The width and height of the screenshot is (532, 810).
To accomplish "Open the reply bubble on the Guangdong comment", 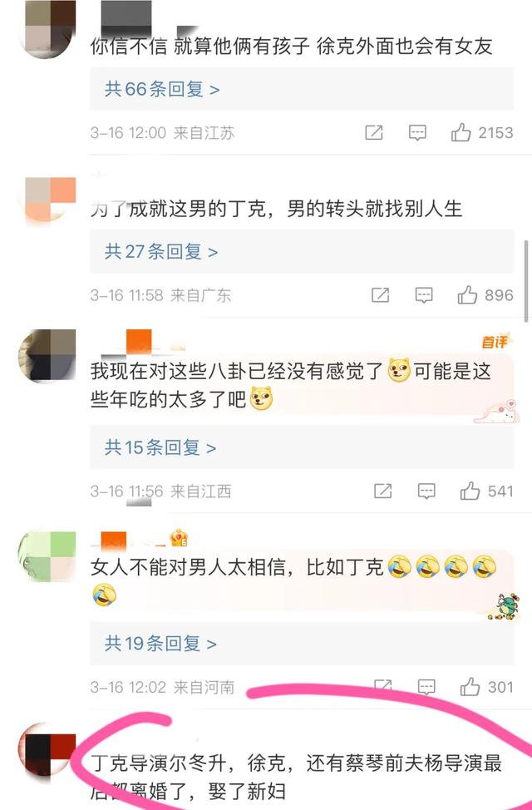I will click(x=424, y=295).
